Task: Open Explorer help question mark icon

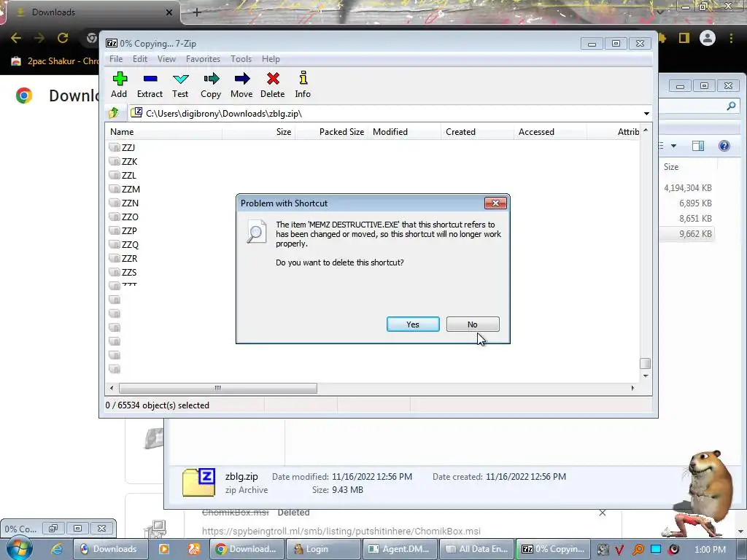Action: [x=724, y=146]
